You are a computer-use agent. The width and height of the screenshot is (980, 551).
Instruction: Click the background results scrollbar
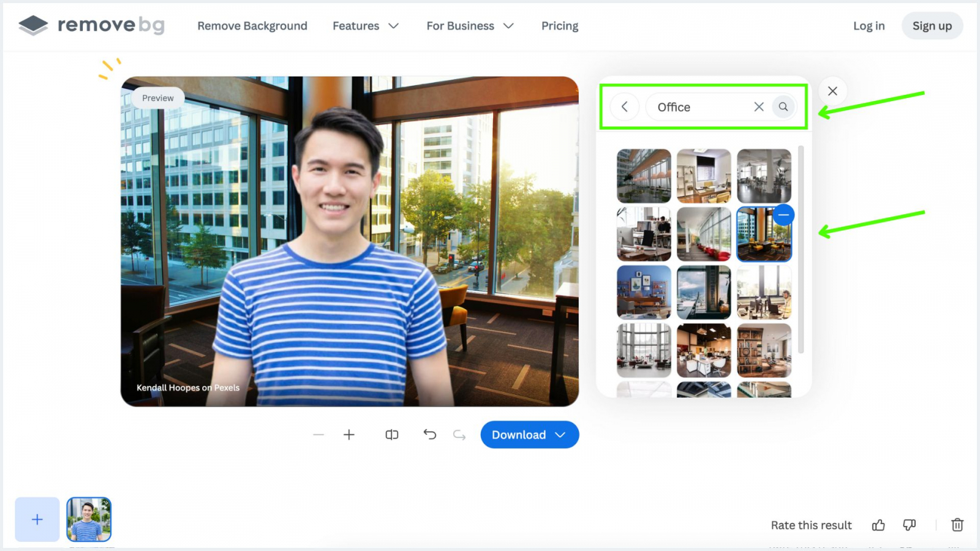click(x=801, y=250)
